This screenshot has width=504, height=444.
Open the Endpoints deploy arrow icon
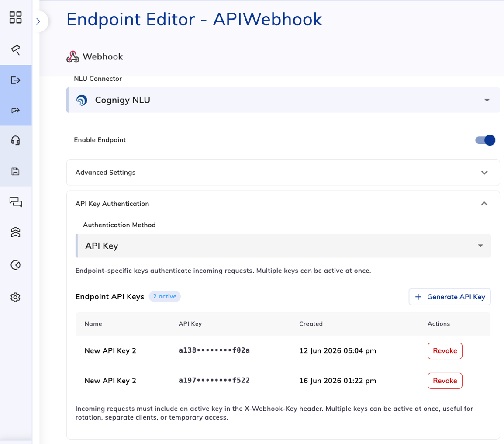point(15,80)
